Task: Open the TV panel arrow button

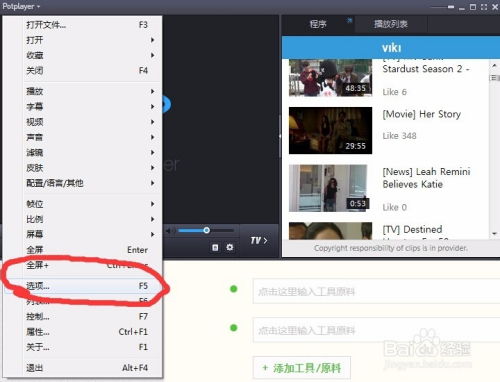Action: [x=259, y=240]
